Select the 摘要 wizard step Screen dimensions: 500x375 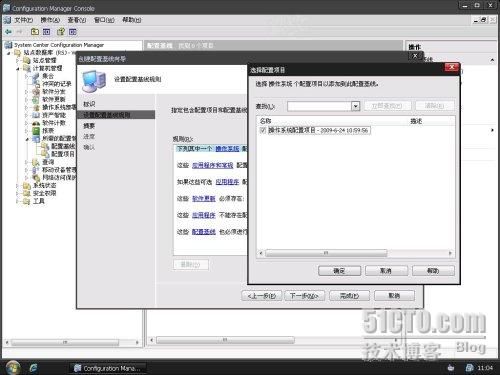click(89, 126)
